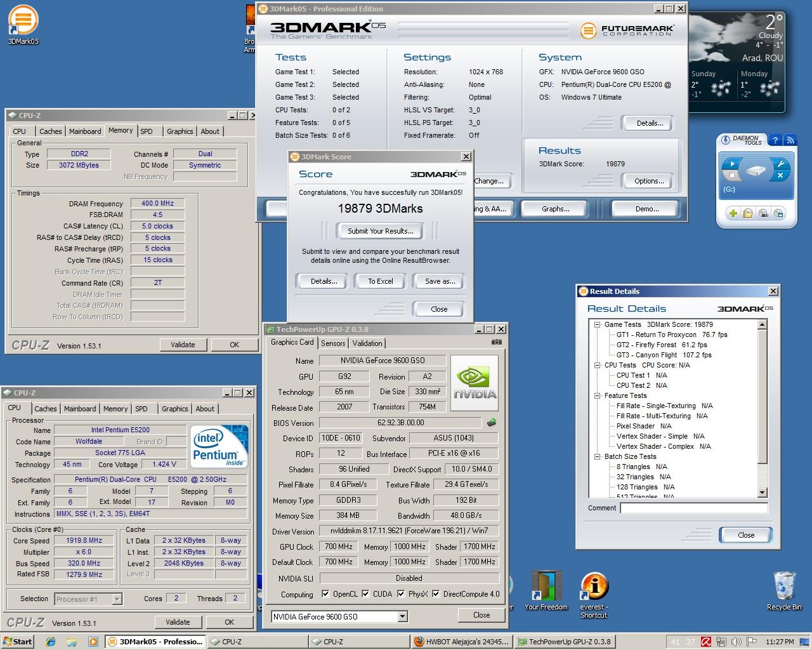812x650 pixels.
Task: Open Windows Media Player from taskbar
Action: click(x=93, y=641)
